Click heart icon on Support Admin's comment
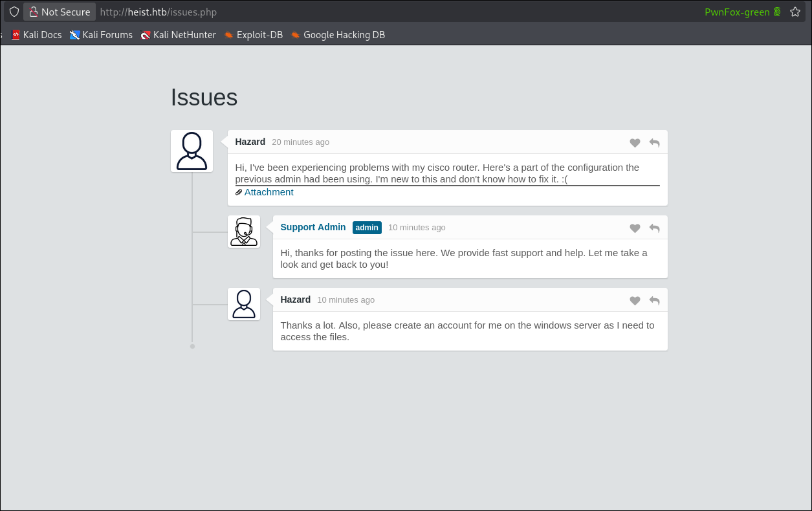The height and width of the screenshot is (511, 812). pos(635,228)
